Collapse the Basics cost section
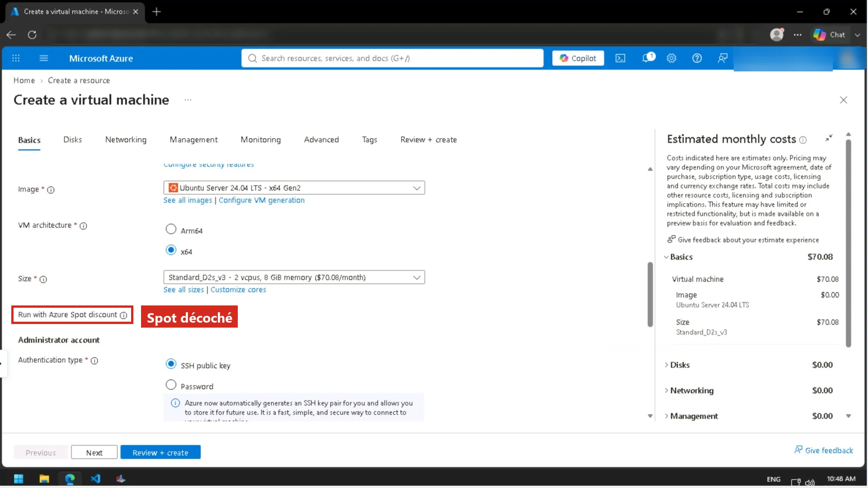The image size is (868, 488). pos(666,257)
